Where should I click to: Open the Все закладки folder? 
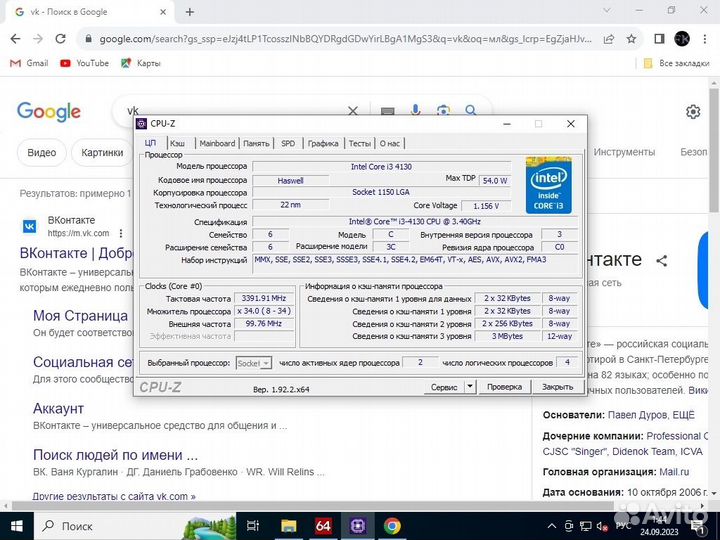(x=677, y=63)
